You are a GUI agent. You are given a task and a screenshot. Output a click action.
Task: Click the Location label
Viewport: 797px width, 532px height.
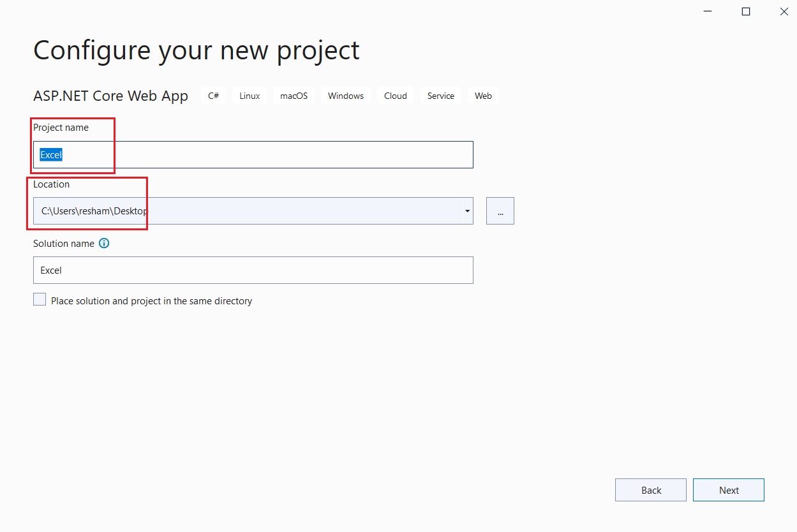(x=51, y=184)
